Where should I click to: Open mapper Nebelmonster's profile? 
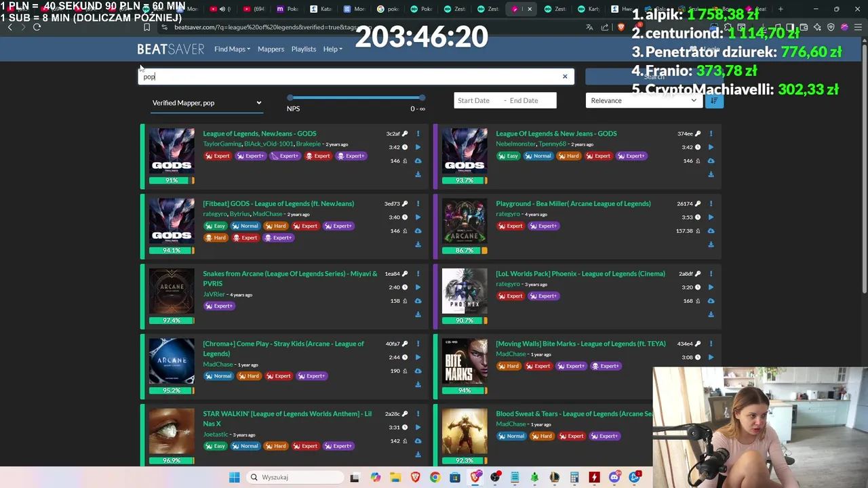[x=516, y=144]
